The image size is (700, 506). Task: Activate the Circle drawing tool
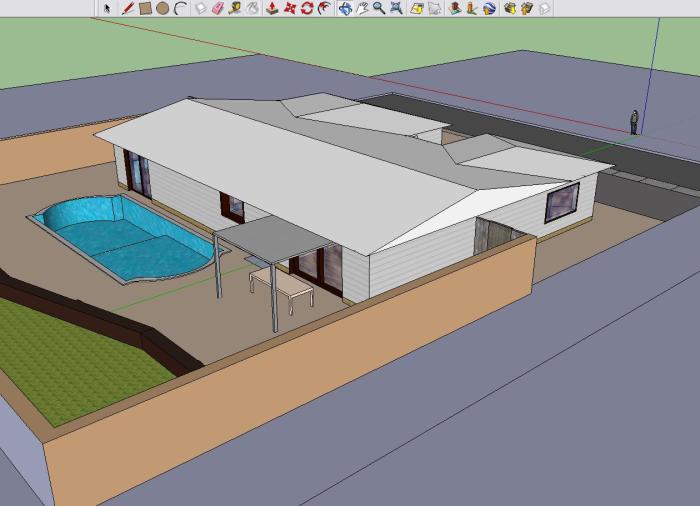(162, 8)
